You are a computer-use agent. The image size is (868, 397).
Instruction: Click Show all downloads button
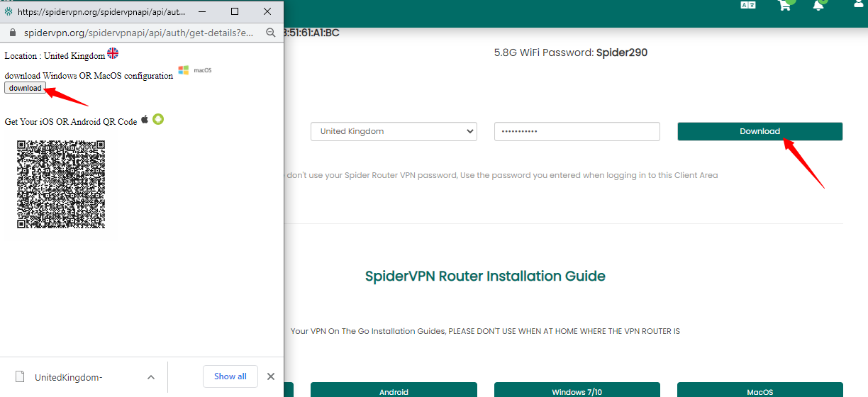(230, 376)
